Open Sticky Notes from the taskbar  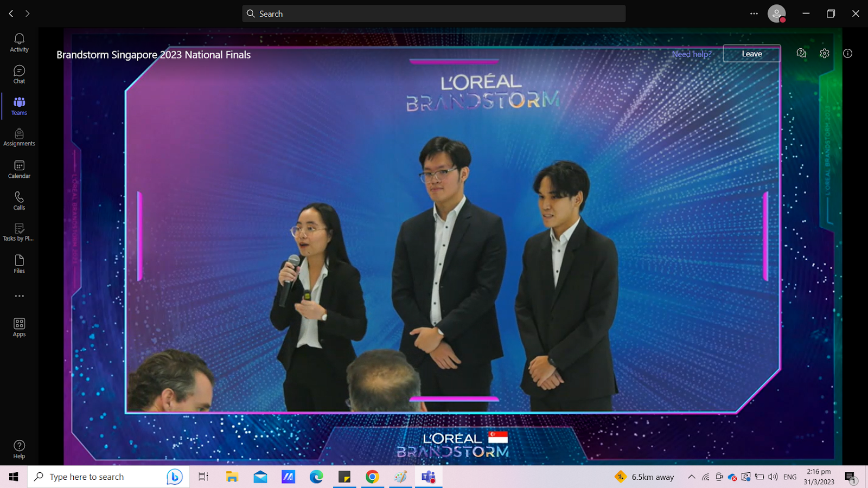(344, 477)
